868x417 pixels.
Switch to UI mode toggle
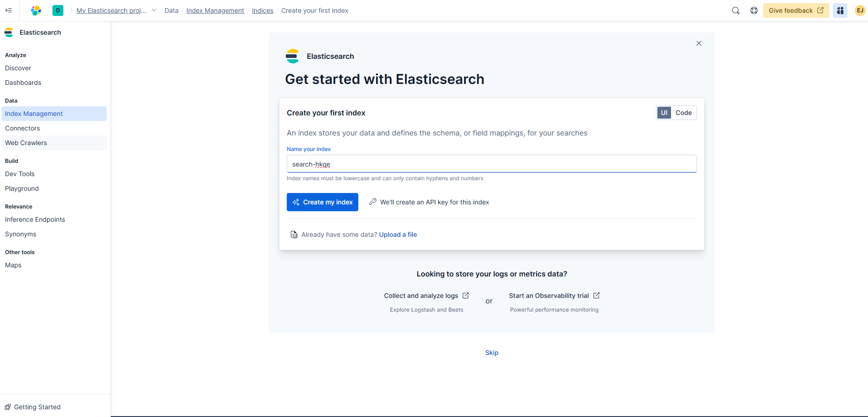[664, 113]
